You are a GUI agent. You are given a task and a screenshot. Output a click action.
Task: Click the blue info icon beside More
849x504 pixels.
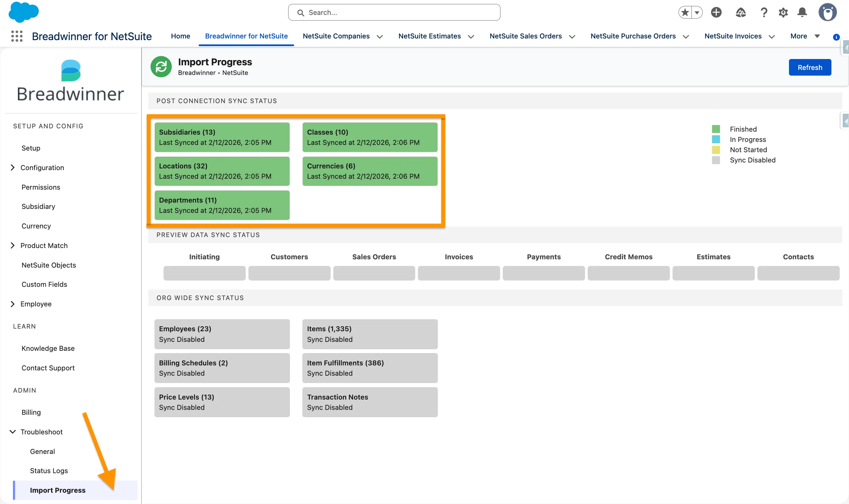(836, 37)
